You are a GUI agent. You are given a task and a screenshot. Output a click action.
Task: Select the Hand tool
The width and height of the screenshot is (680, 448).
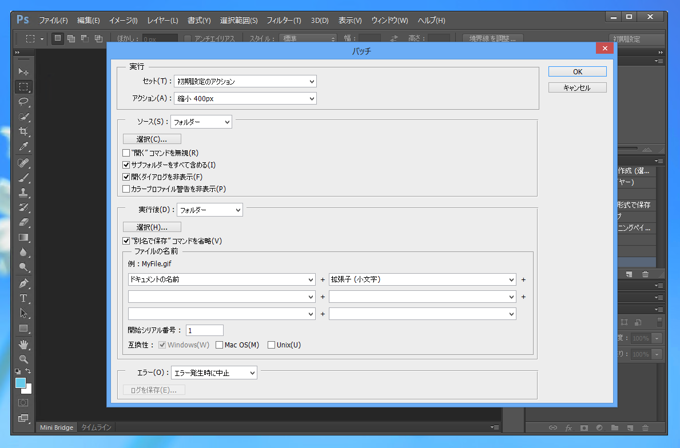(x=23, y=345)
